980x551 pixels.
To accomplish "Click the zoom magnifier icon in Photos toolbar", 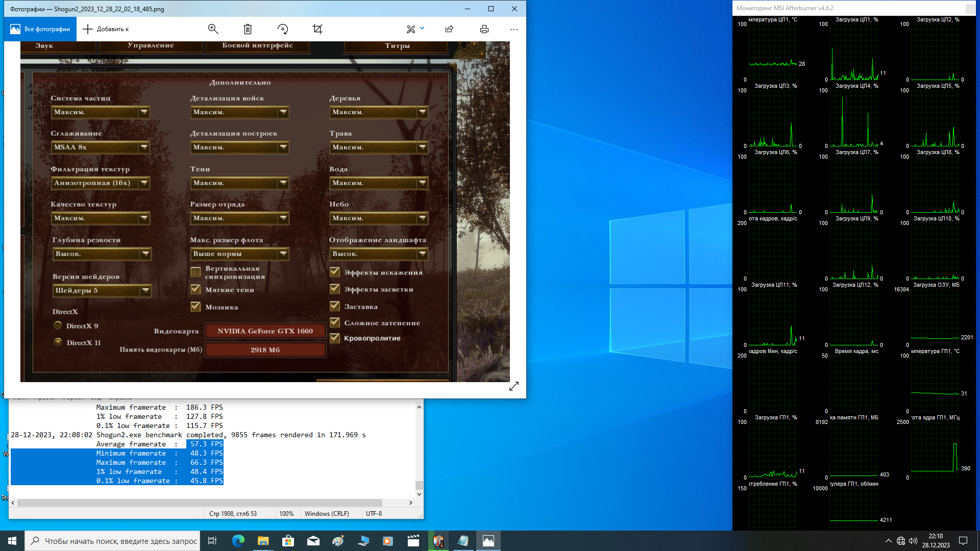I will 213,29.
